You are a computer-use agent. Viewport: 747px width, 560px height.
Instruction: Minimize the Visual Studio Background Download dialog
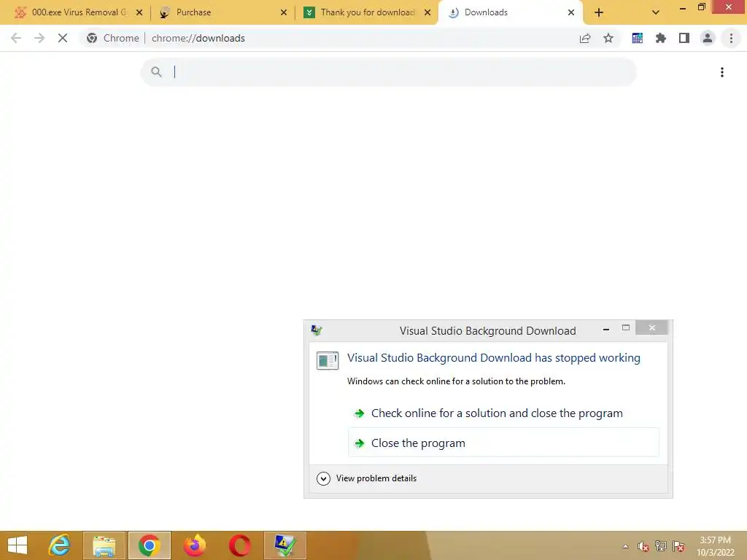[606, 329]
